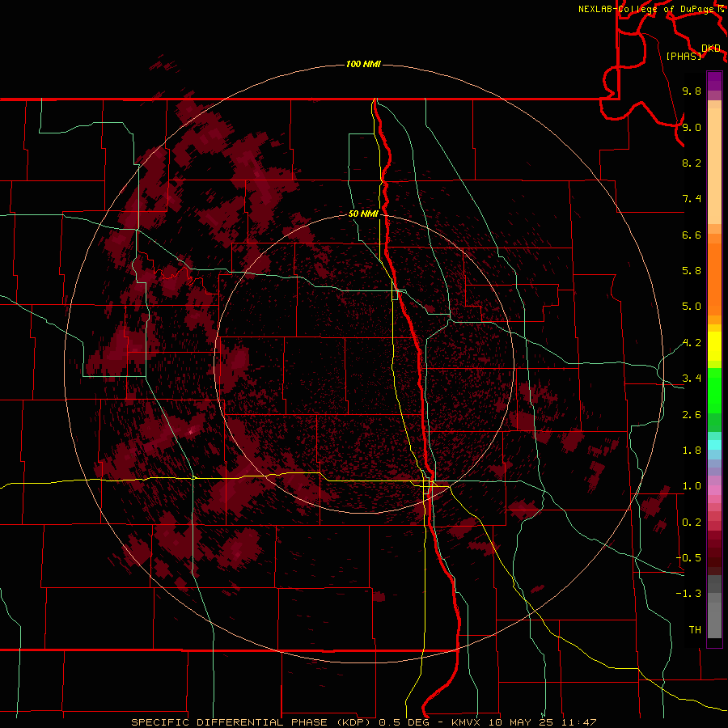
Task: Click 'SPECIFIC DIFFERENTIAL PHASE (KDP)' product title
Action: click(252, 722)
